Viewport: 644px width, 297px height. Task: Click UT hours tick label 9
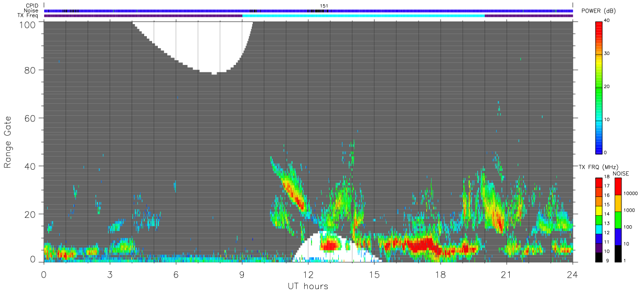pos(242,274)
